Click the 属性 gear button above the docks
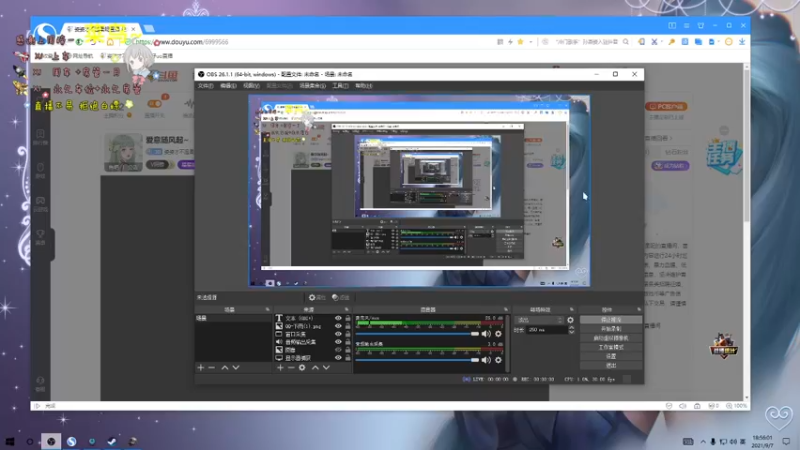 point(316,297)
